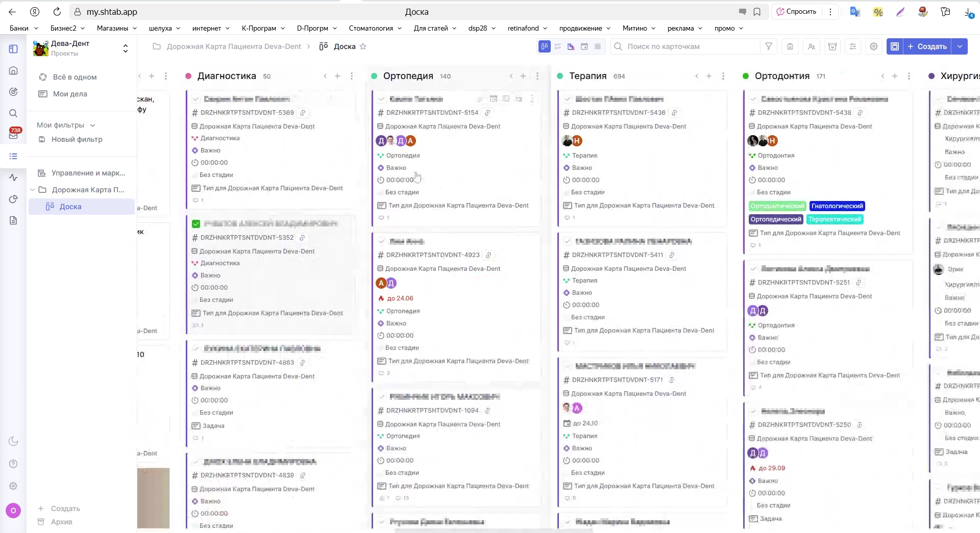The width and height of the screenshot is (980, 533).
Task: Click the filter funnel icon
Action: pyautogui.click(x=768, y=46)
